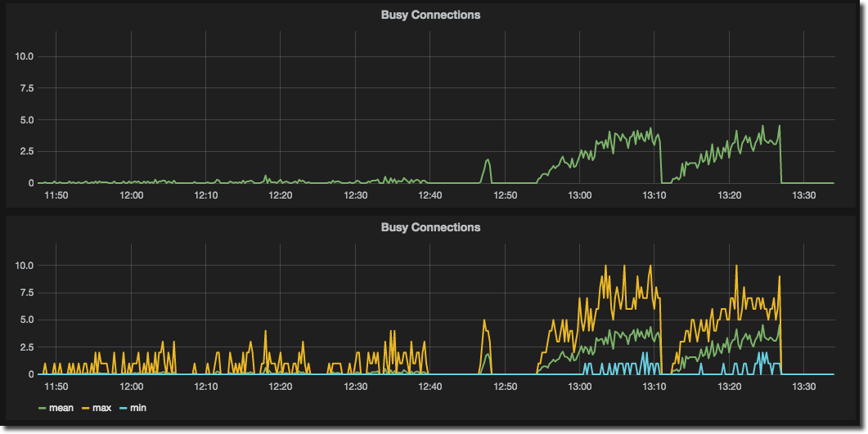
Task: Click the 12:50 time label in bottom panel
Action: tap(506, 387)
